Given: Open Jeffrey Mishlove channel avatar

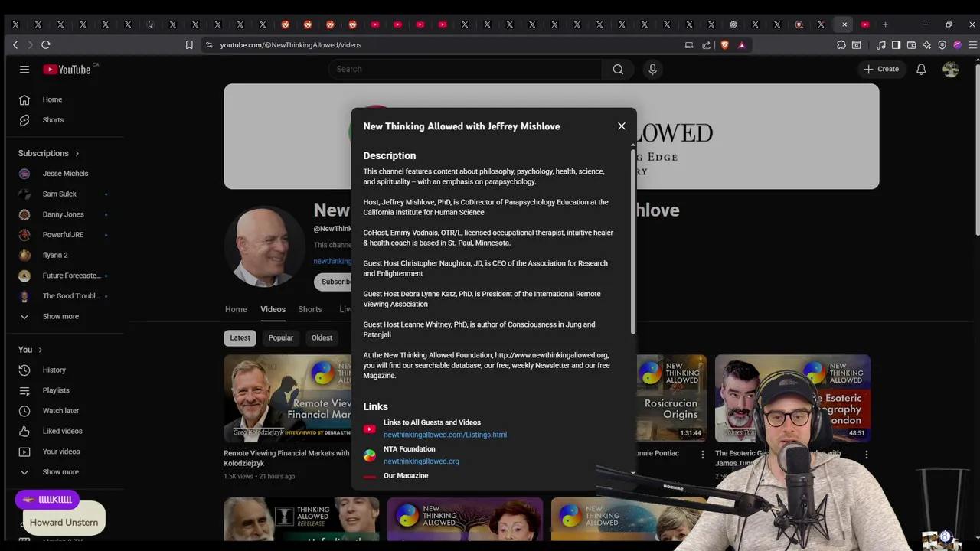Looking at the screenshot, I should [265, 246].
